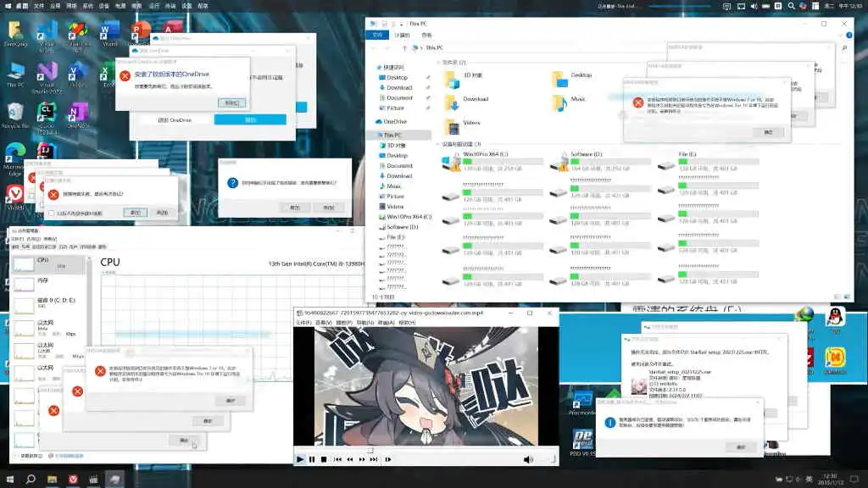The image size is (868, 488).
Task: Open the OneNote desktop shortcut
Action: point(77,115)
